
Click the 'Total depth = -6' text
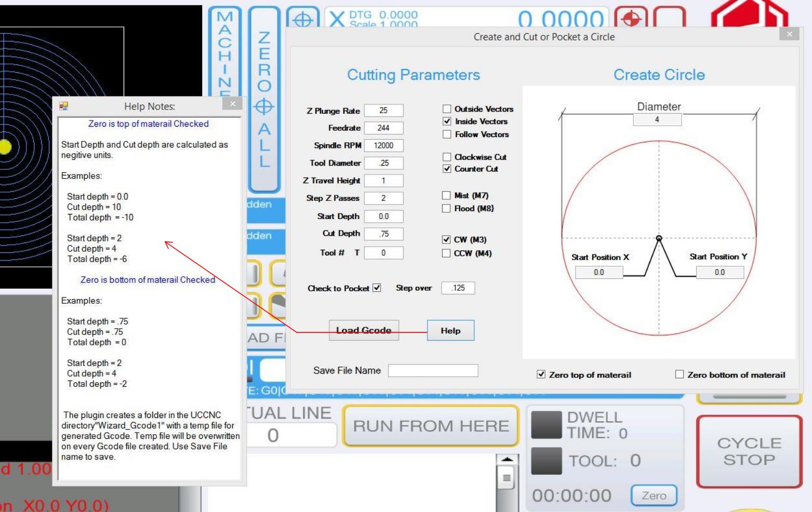97,259
